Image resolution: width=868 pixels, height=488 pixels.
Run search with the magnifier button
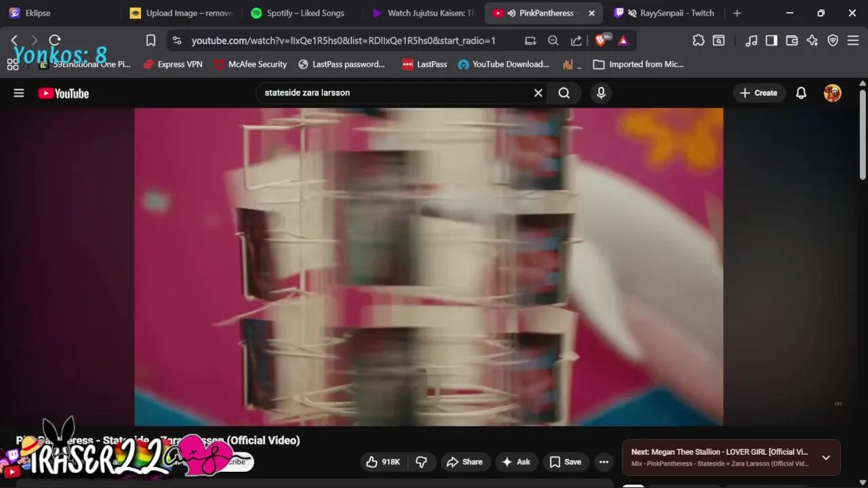pyautogui.click(x=564, y=93)
